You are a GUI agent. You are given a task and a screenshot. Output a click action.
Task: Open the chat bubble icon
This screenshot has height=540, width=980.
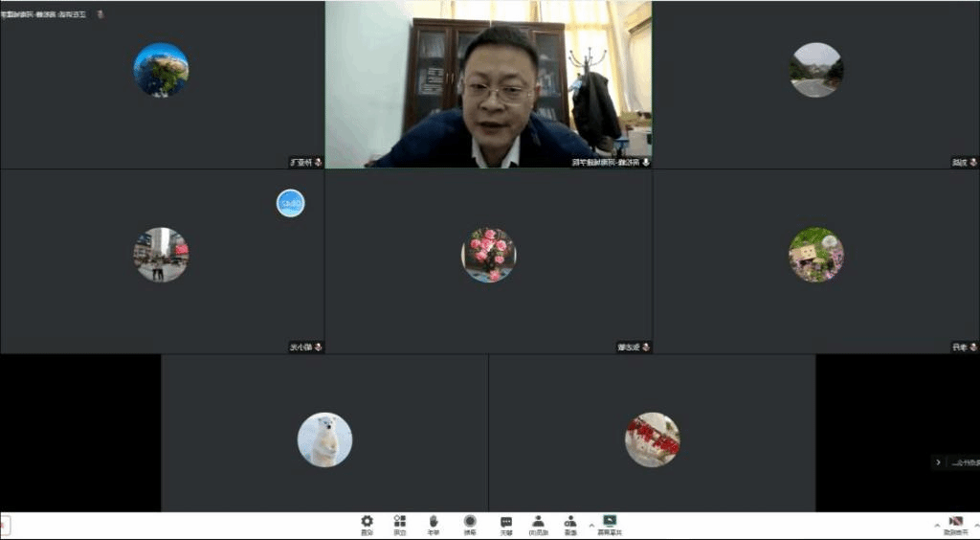pyautogui.click(x=506, y=523)
